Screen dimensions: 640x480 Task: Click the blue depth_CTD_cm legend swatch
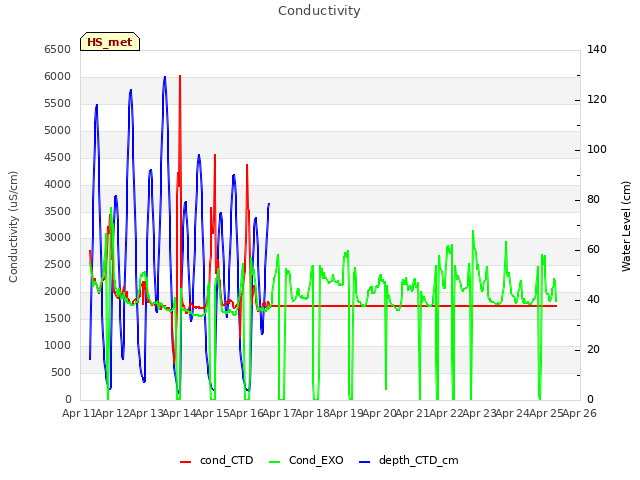[364, 462]
